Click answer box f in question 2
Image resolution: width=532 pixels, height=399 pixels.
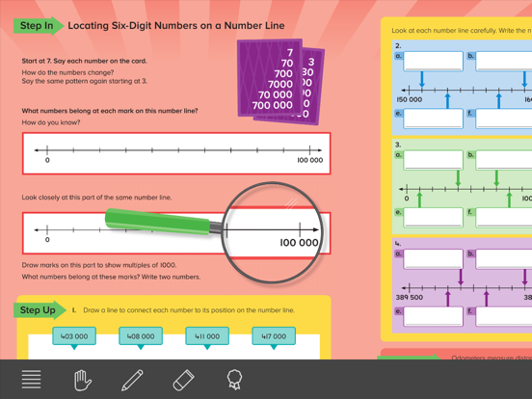coord(504,119)
